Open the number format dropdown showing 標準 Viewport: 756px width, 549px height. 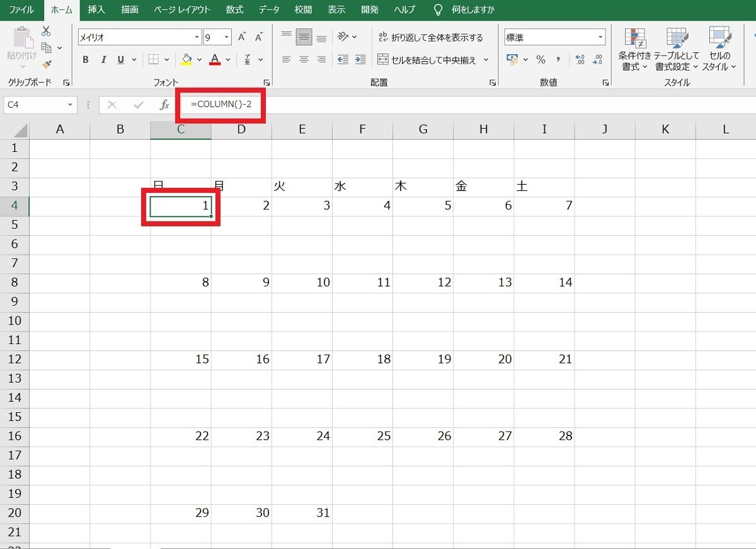click(x=602, y=37)
